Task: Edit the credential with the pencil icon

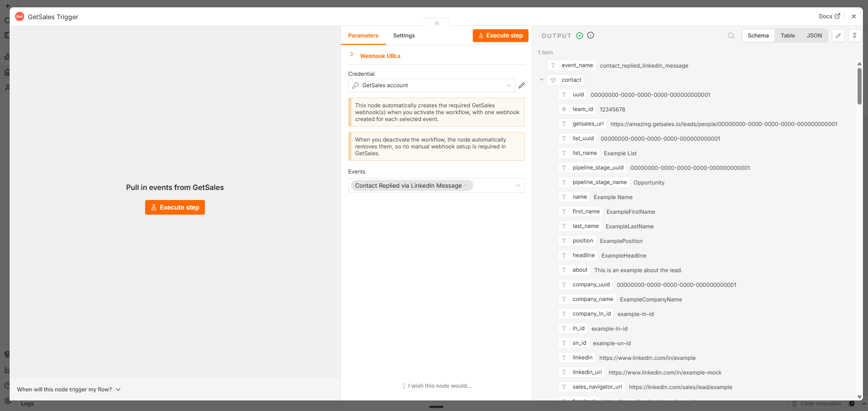Action: pyautogui.click(x=522, y=85)
